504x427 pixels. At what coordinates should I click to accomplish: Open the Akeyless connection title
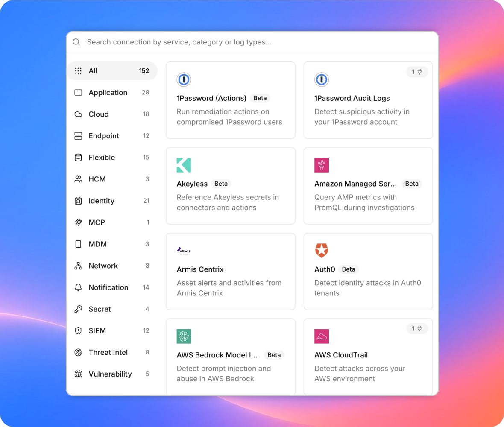pos(192,184)
